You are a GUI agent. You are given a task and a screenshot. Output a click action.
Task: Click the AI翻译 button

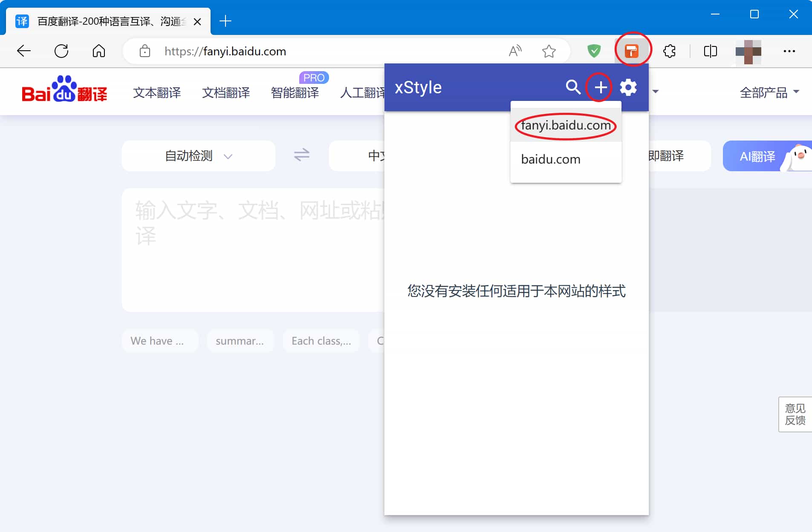coord(757,156)
